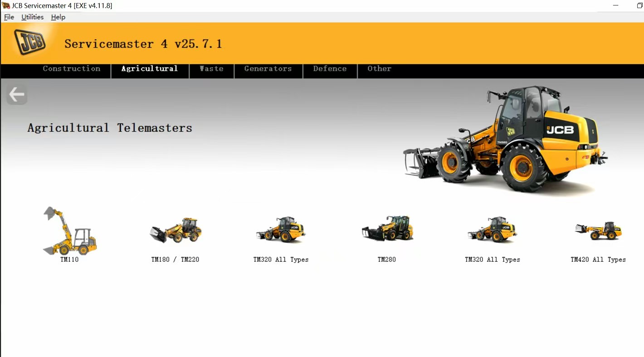Click the "Agricultural Telemasters" heading
This screenshot has height=357, width=644.
pos(110,128)
